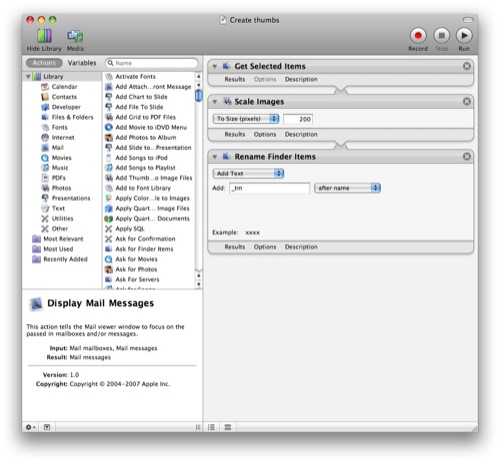Select the Other category icon

coord(45,229)
